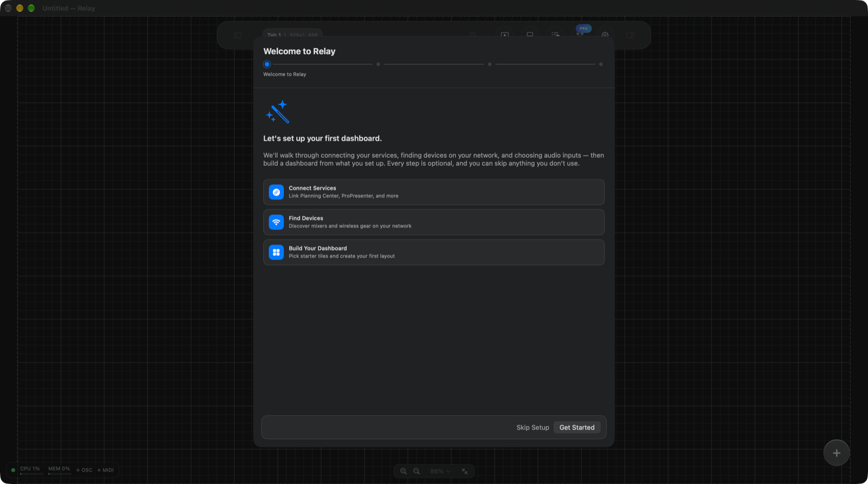Click the Get Started button
Screen dimensions: 868x484
577,427
